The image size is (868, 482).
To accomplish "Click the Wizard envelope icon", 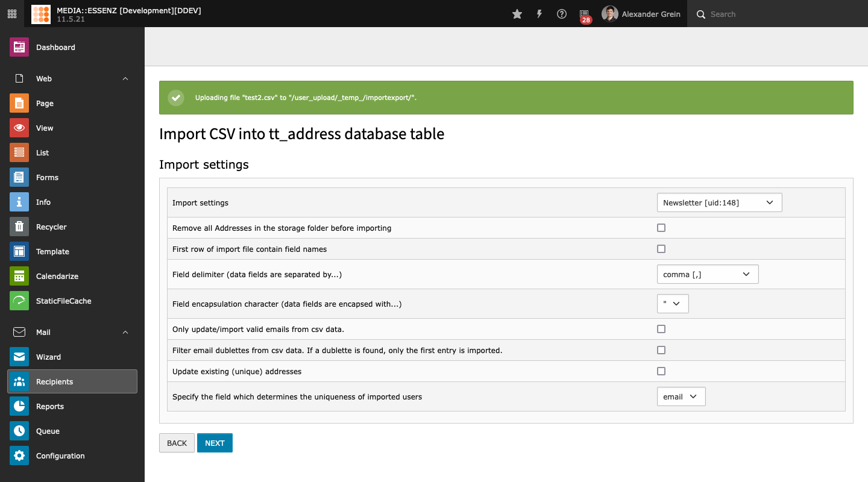I will tap(19, 357).
